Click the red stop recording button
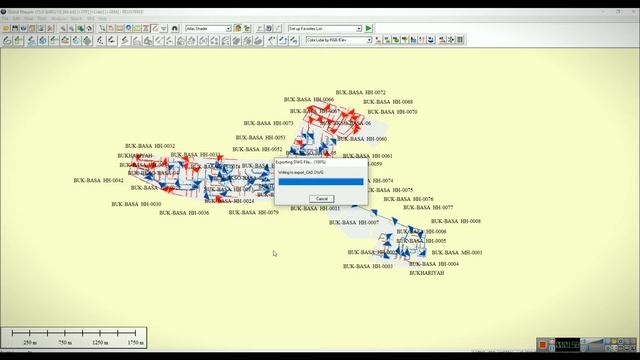Screen dimensions: 640x360 pyautogui.click(x=542, y=345)
